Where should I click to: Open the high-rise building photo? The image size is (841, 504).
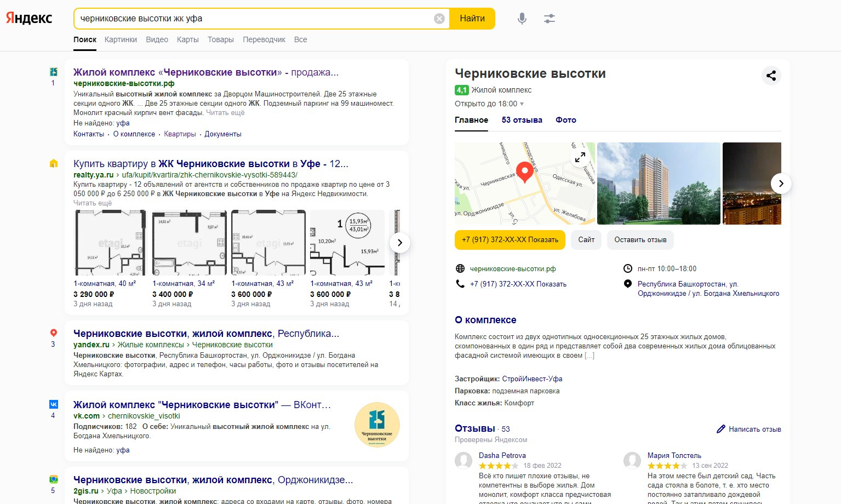coord(659,184)
